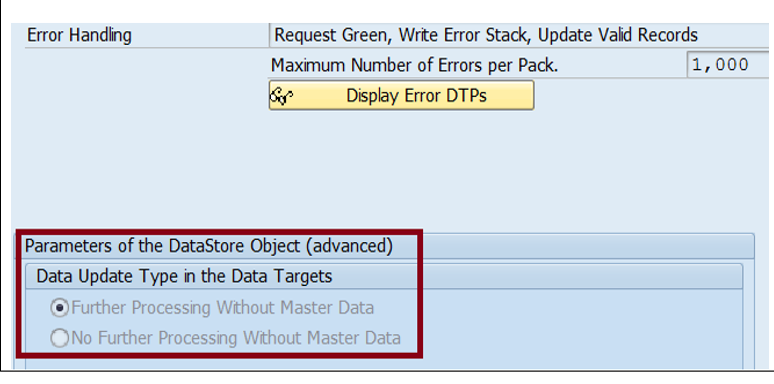Click the 1,000 value in the errors field
Screen dimensions: 774x384
(x=720, y=65)
